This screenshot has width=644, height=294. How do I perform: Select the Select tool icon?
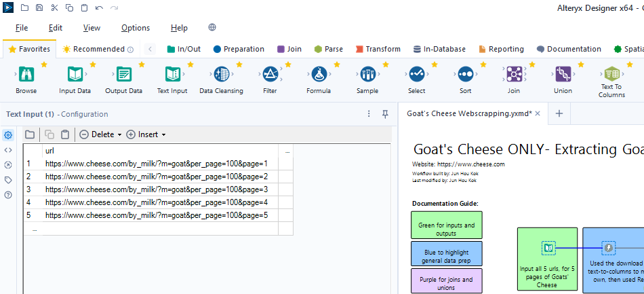pyautogui.click(x=416, y=74)
